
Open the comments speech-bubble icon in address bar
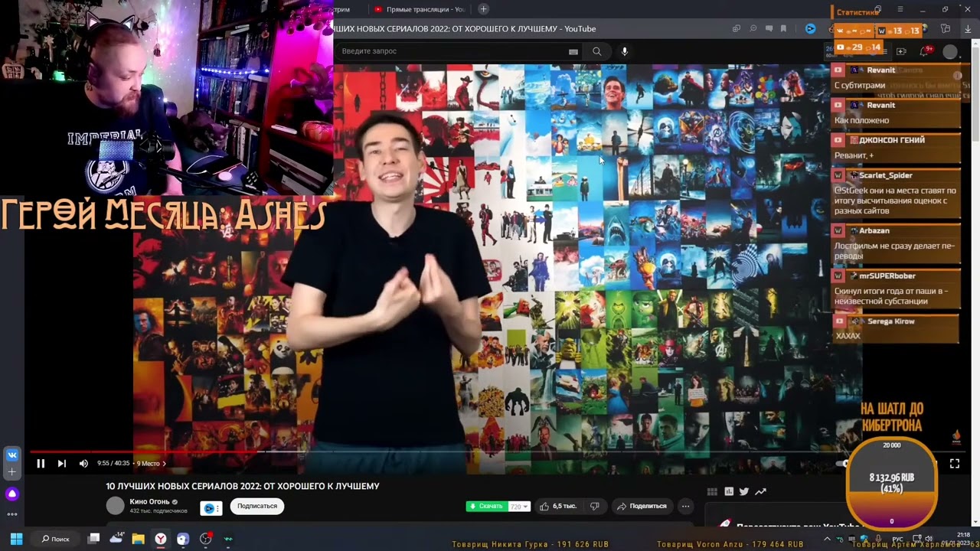tap(769, 29)
